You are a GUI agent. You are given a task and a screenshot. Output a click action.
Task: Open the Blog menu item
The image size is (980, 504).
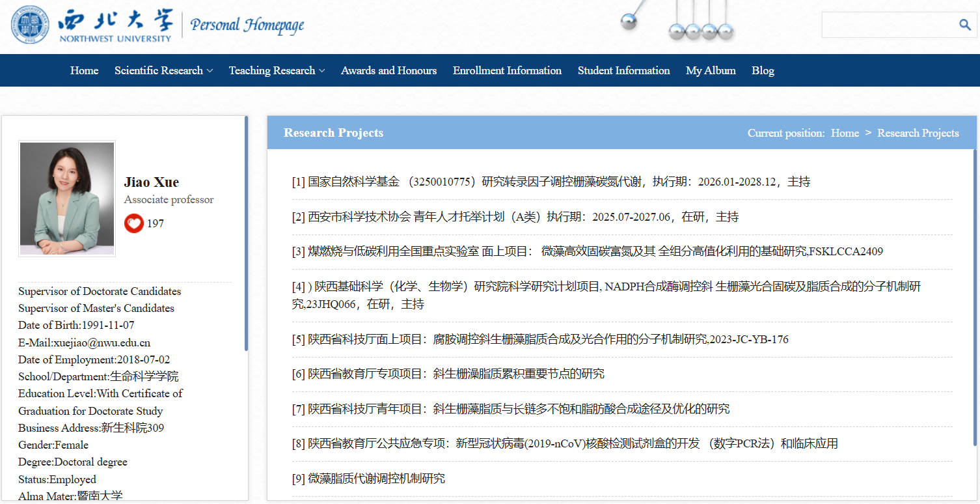[x=763, y=70]
